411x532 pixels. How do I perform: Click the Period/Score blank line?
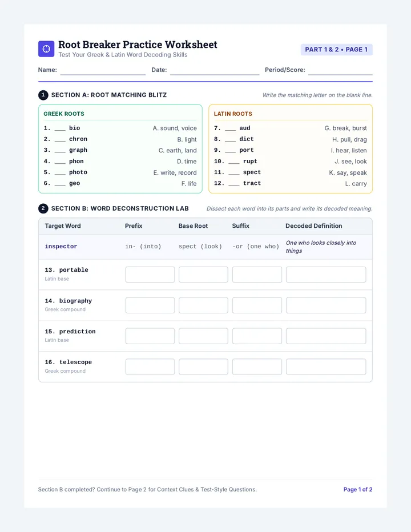(340, 74)
